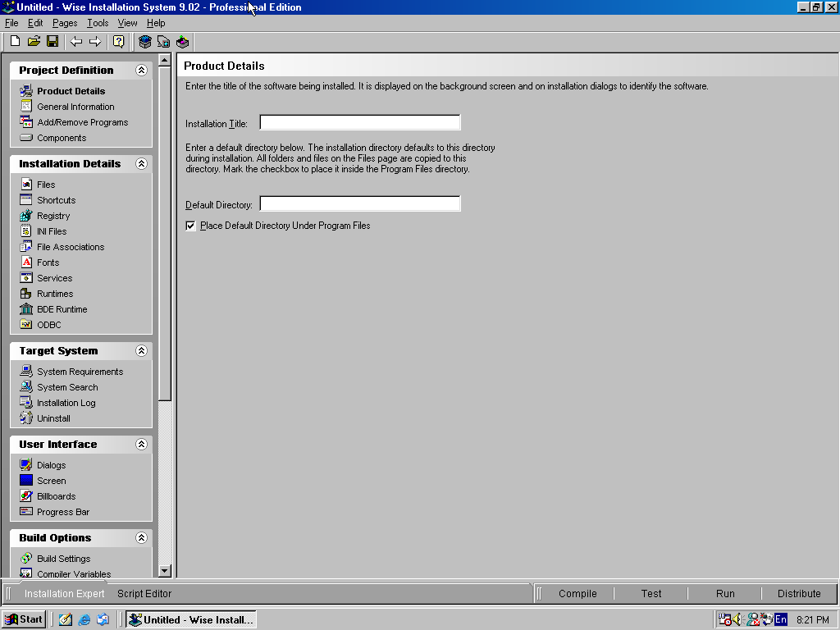Open the Registry page icon

(26, 216)
